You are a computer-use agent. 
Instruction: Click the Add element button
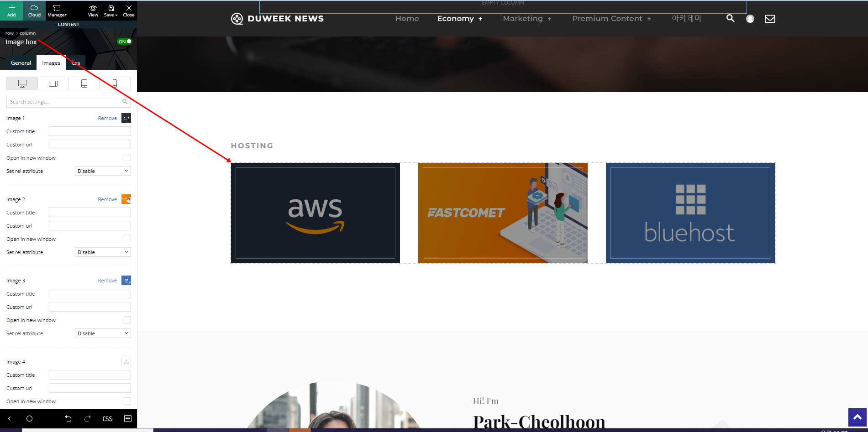coord(11,10)
